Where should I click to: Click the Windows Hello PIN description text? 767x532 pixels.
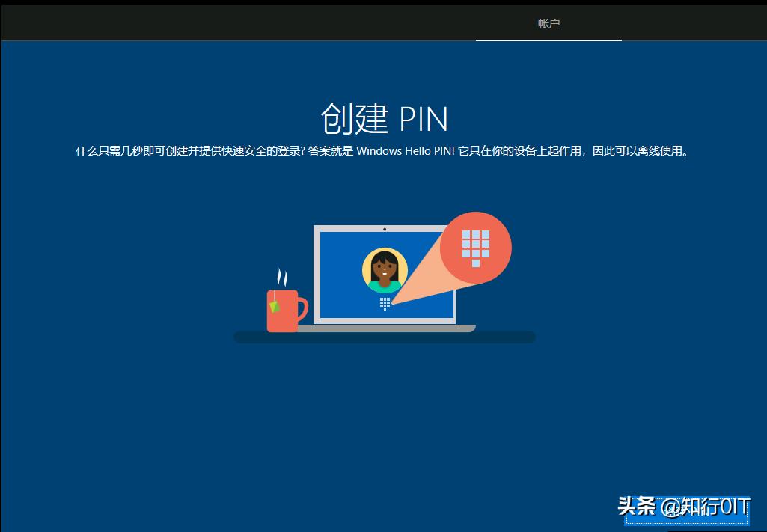click(x=383, y=150)
